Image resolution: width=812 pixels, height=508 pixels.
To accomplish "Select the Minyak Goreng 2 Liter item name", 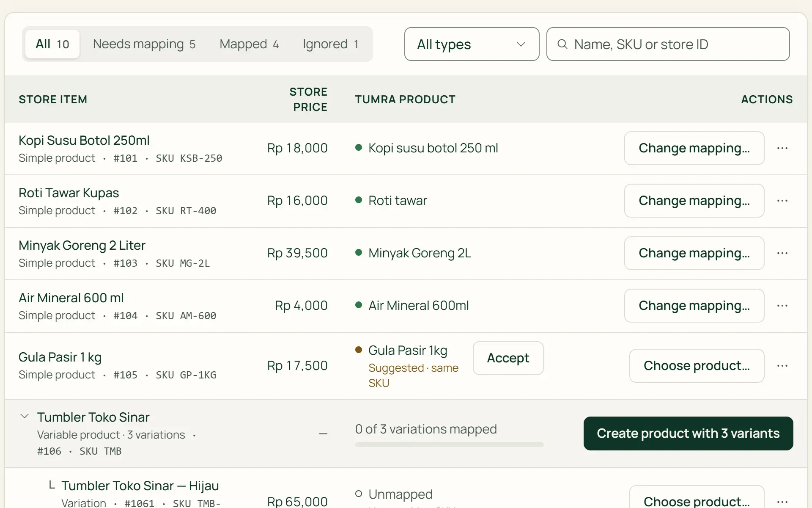I will click(82, 246).
